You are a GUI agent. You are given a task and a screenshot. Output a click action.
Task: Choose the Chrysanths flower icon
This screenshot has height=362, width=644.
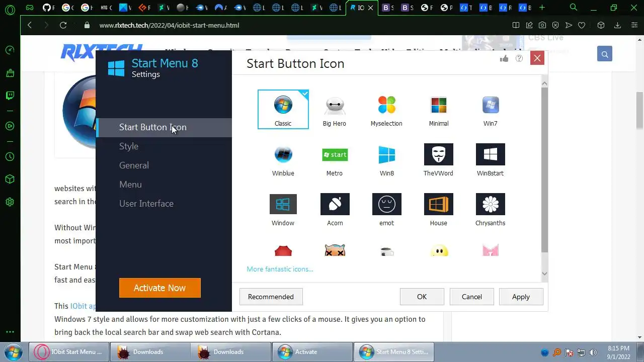(491, 209)
